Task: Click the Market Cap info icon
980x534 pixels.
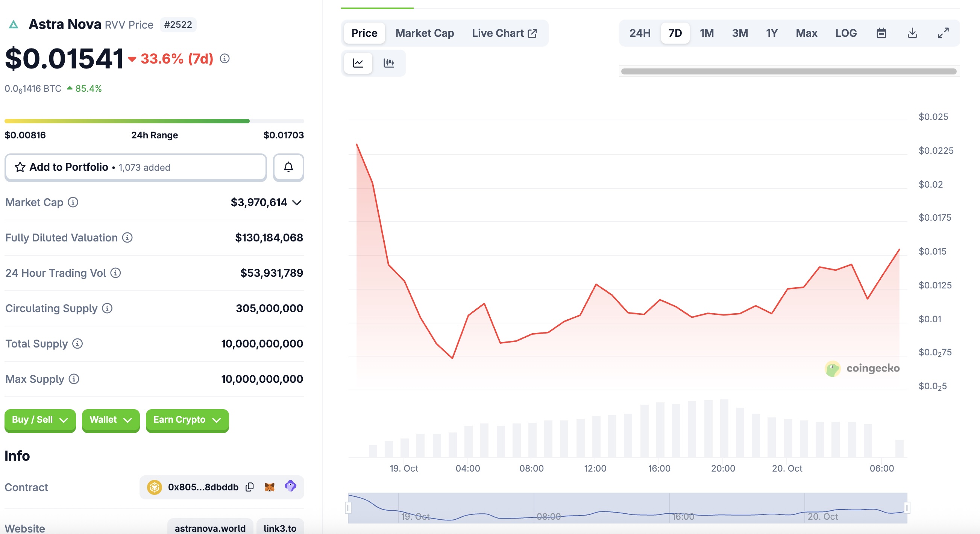Action: pos(73,202)
